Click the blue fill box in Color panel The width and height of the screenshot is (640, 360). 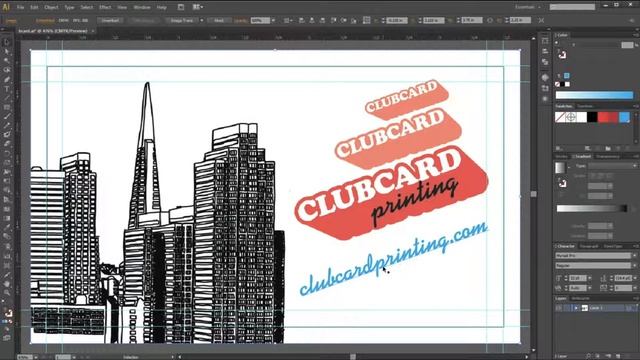click(x=567, y=76)
